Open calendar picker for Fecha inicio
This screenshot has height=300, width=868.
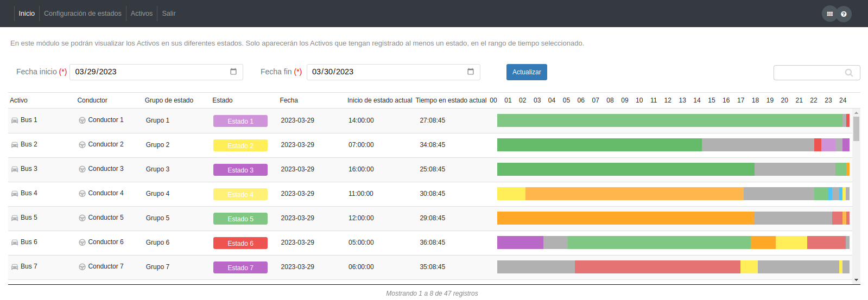pos(233,72)
